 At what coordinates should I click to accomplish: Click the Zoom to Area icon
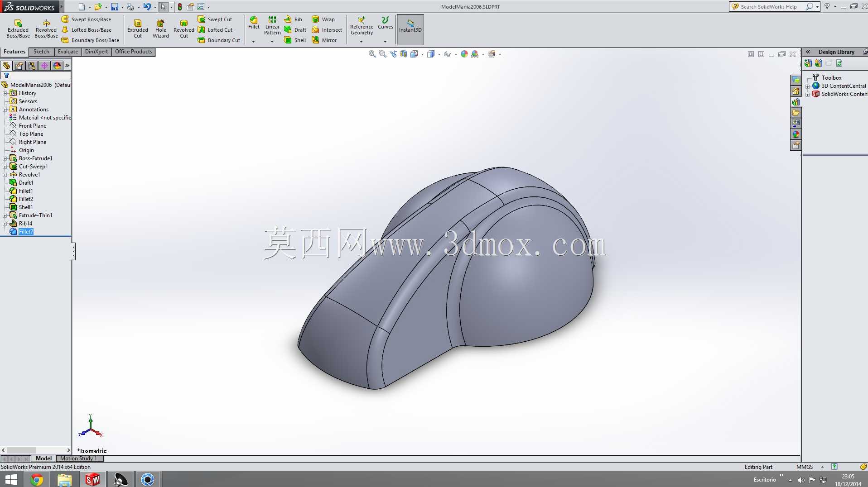pyautogui.click(x=383, y=54)
